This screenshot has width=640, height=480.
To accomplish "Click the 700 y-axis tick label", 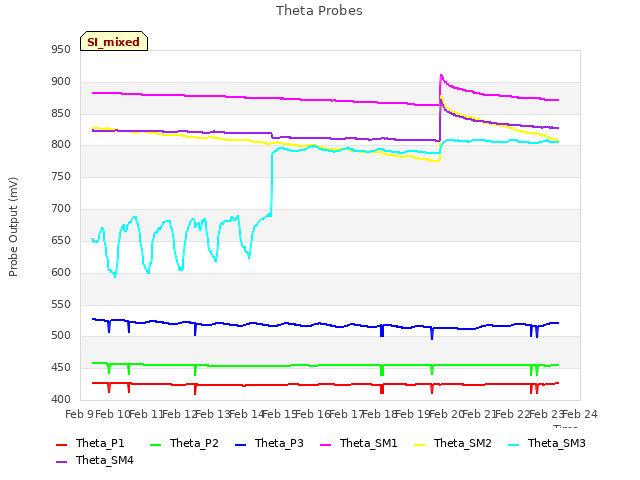I will (61, 209).
